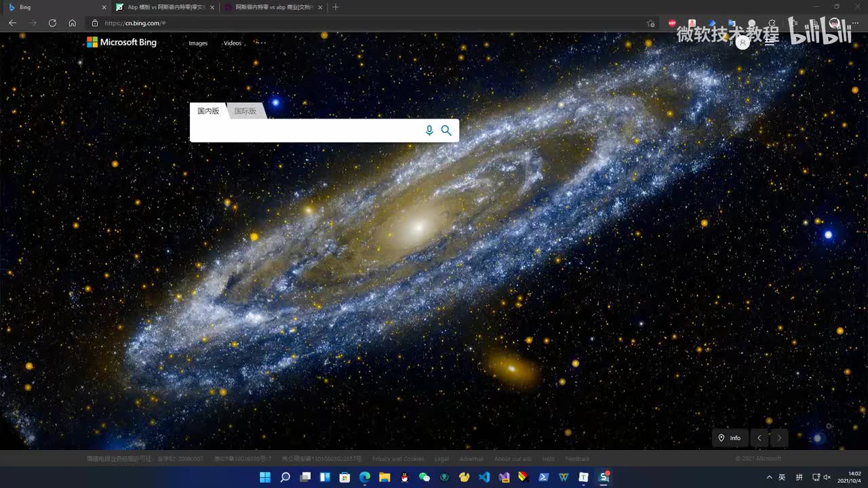
Task: Open a new browser tab
Action: coord(336,7)
